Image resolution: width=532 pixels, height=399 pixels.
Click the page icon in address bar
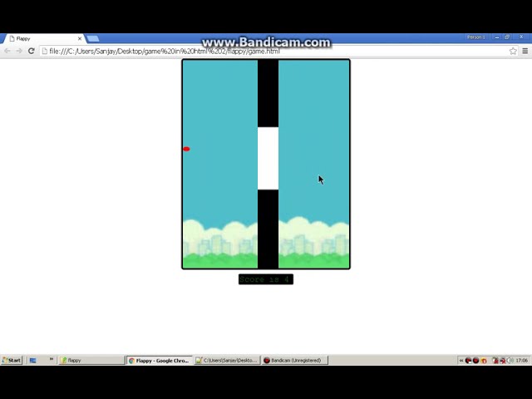[x=44, y=51]
